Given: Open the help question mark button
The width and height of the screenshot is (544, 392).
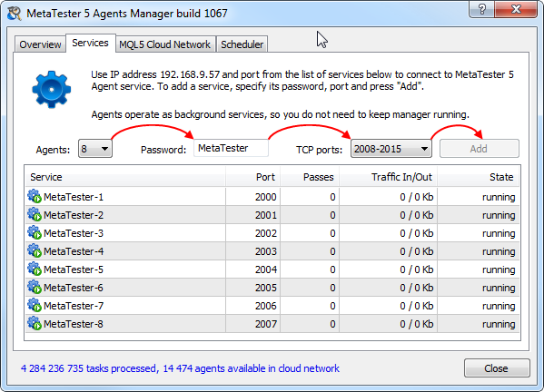Looking at the screenshot, I should coord(481,8).
